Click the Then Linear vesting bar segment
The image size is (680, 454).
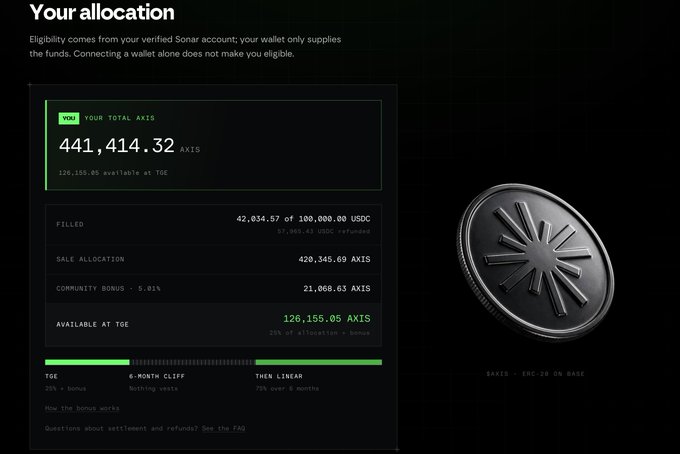coord(319,362)
